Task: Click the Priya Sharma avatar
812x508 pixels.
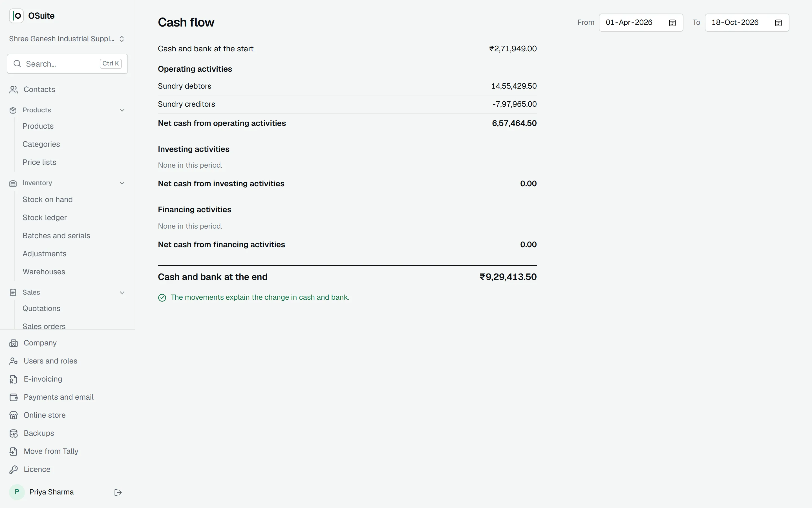Action: [x=17, y=492]
